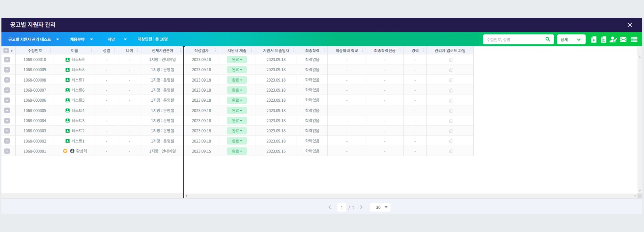The width and height of the screenshot is (644, 232).
Task: Toggle the checkbox for row 1068-000010
Action: pos(7,59)
